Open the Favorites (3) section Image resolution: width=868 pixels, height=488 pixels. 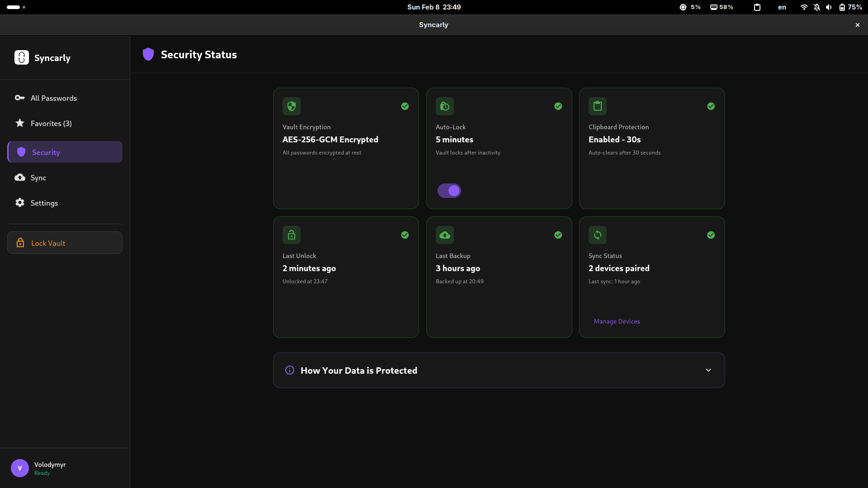click(50, 123)
